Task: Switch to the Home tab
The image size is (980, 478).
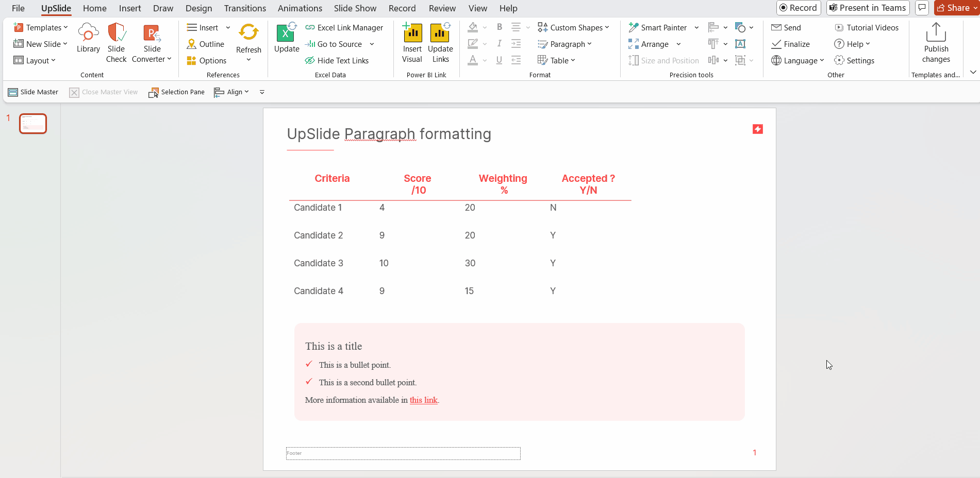Action: [x=94, y=8]
